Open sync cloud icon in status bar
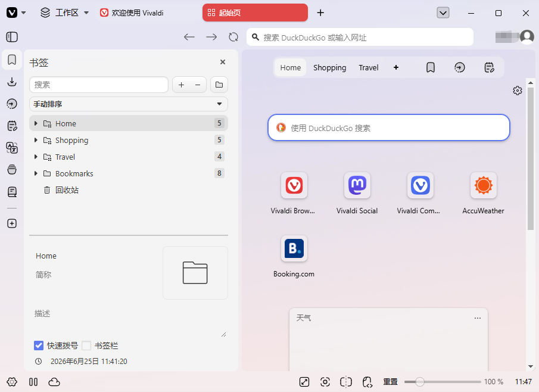 click(x=54, y=382)
